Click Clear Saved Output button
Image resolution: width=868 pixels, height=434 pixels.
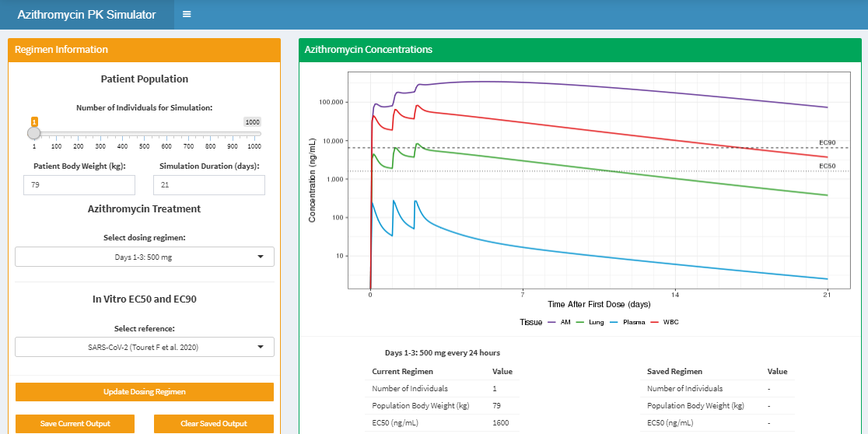214,423
